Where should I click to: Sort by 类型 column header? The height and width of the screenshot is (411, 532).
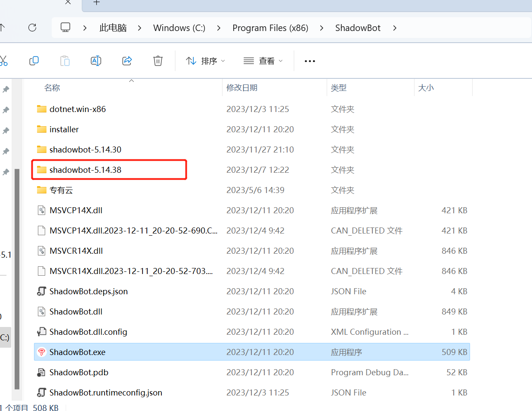[x=339, y=88]
